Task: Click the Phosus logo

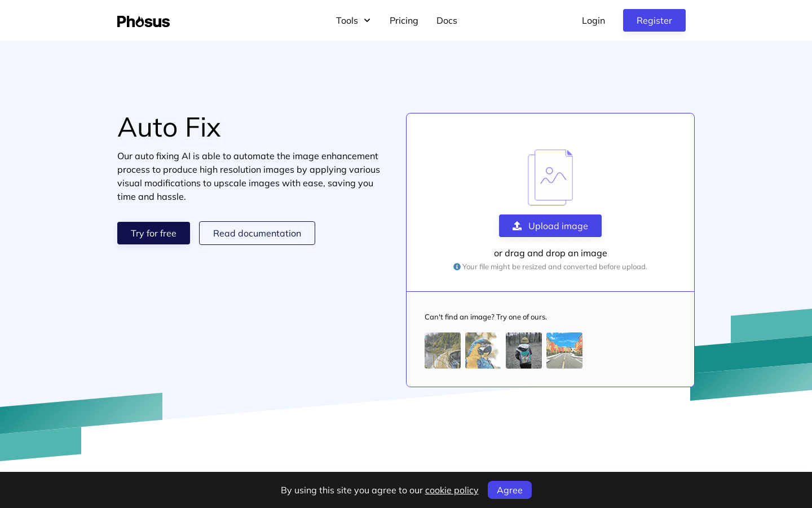Action: [143, 21]
